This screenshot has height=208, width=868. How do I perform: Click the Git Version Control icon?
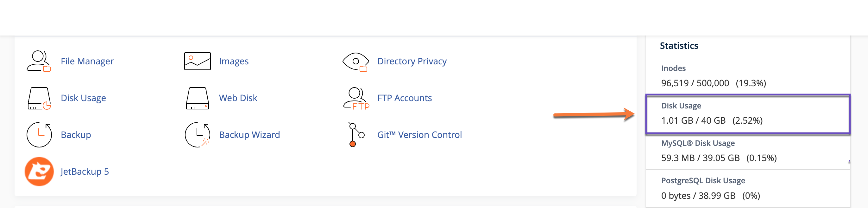[356, 135]
